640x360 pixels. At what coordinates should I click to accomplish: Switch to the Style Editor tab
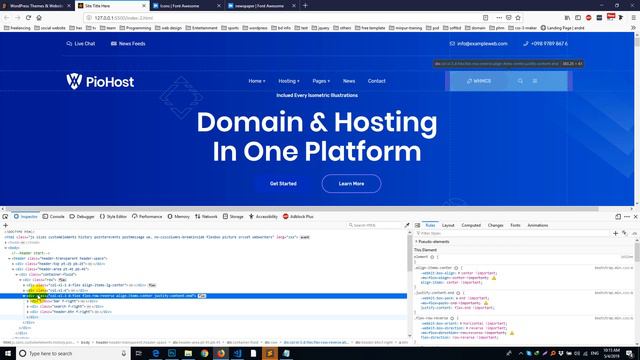point(113,217)
